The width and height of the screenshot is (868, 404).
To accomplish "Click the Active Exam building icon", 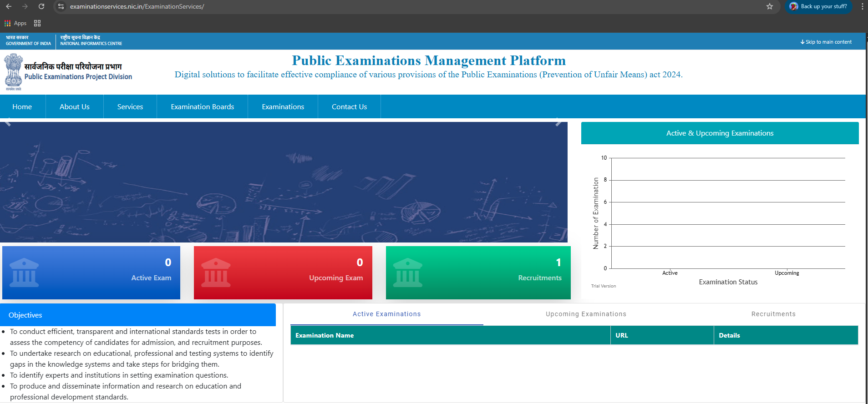I will tap(24, 273).
